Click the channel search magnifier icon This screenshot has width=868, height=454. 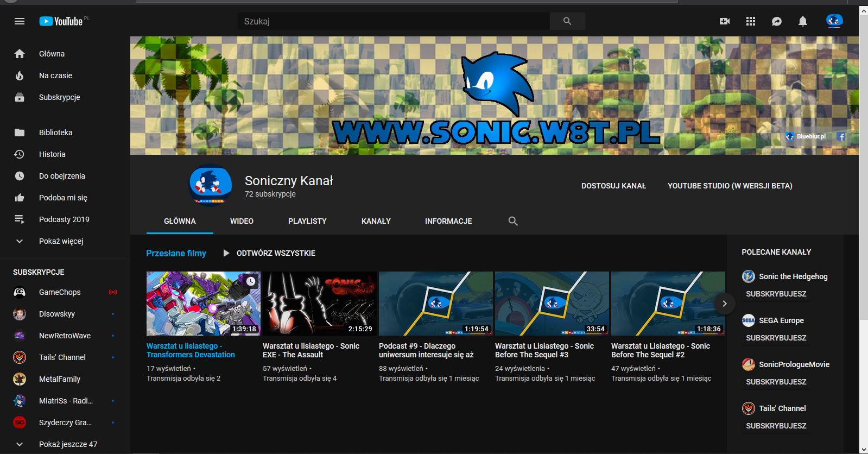pos(513,221)
